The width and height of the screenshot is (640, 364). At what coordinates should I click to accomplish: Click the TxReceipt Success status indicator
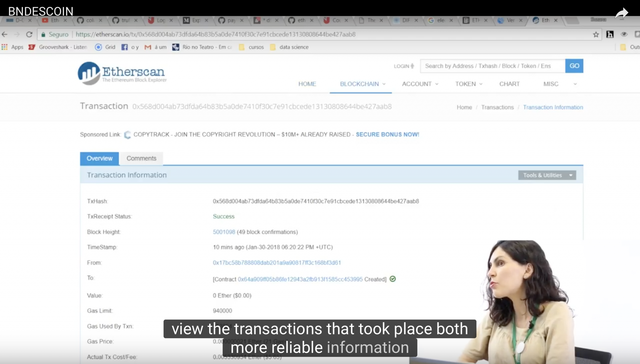(224, 216)
